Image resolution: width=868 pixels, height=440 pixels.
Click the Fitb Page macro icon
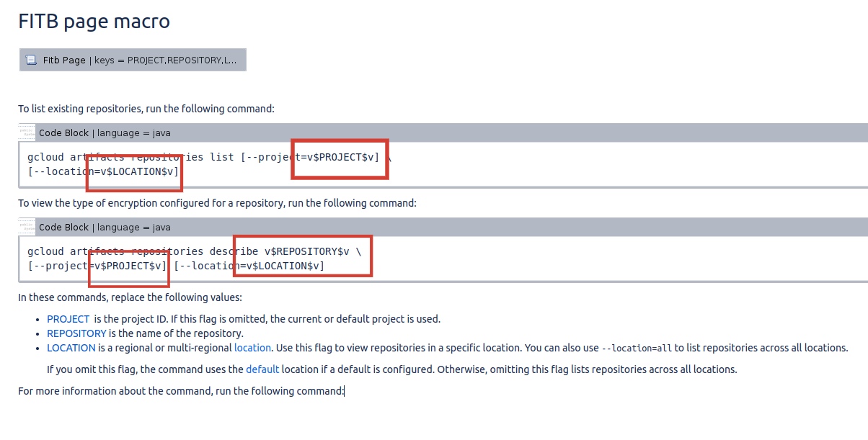(31, 60)
